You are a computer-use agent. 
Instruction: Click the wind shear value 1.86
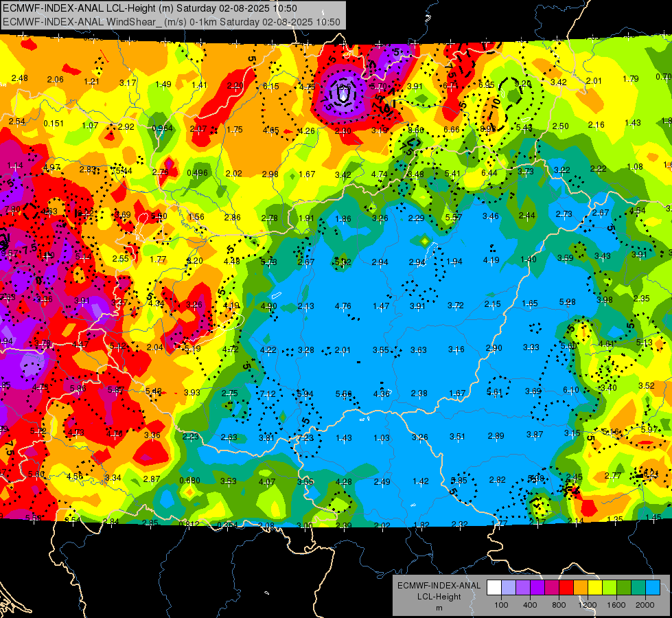(343, 219)
